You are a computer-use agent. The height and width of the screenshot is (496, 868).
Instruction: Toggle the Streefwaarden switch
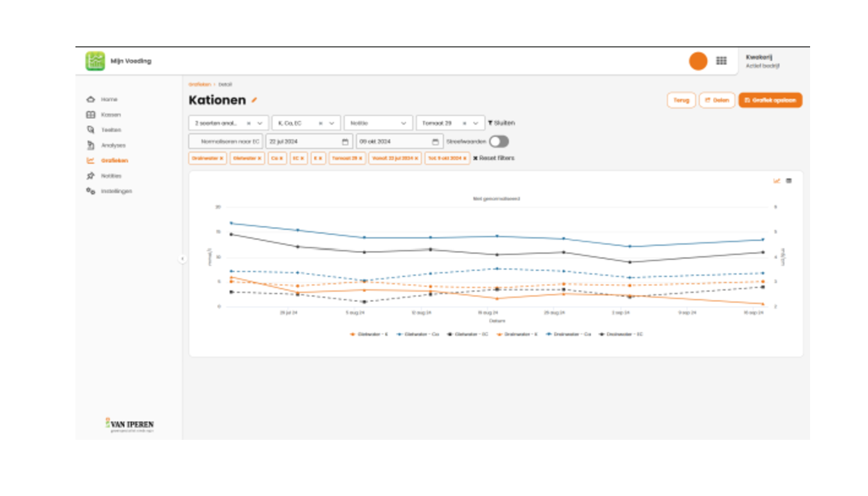(499, 142)
